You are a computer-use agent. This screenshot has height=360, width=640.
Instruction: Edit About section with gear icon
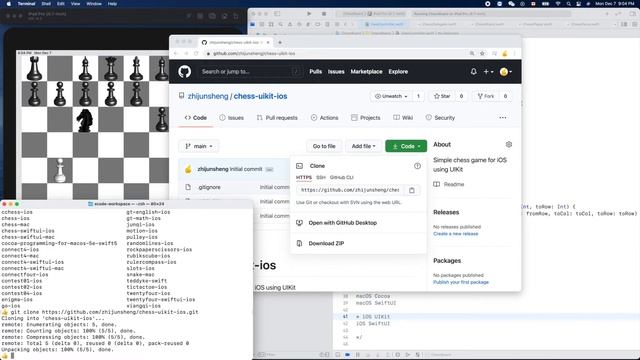[x=509, y=144]
